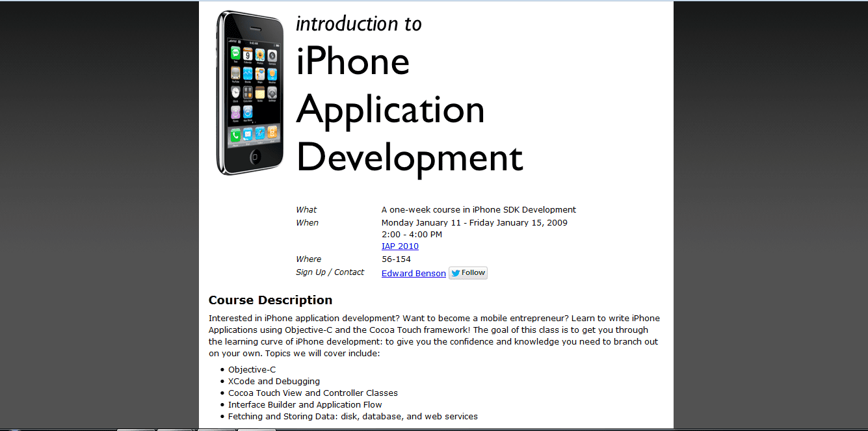Screen dimensions: 868x431
Task: Select "Interface Builder and Application Flow" bullet
Action: 305,405
